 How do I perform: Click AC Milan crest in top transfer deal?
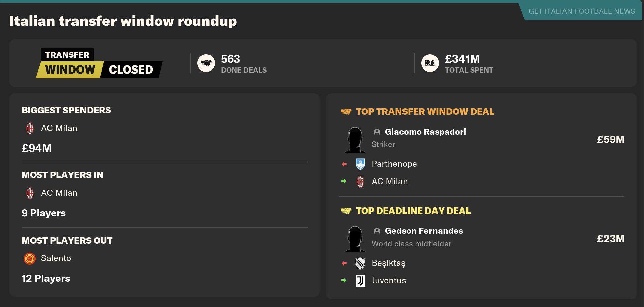coord(360,182)
